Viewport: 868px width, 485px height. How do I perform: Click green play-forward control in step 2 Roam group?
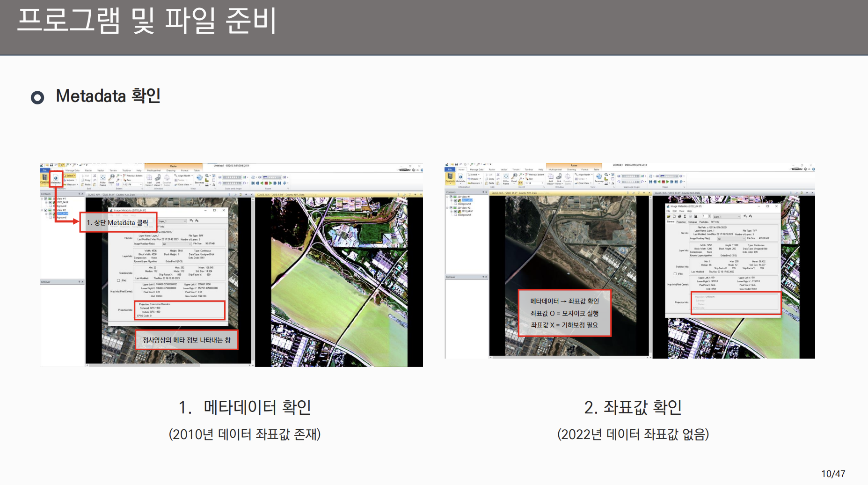(x=668, y=182)
